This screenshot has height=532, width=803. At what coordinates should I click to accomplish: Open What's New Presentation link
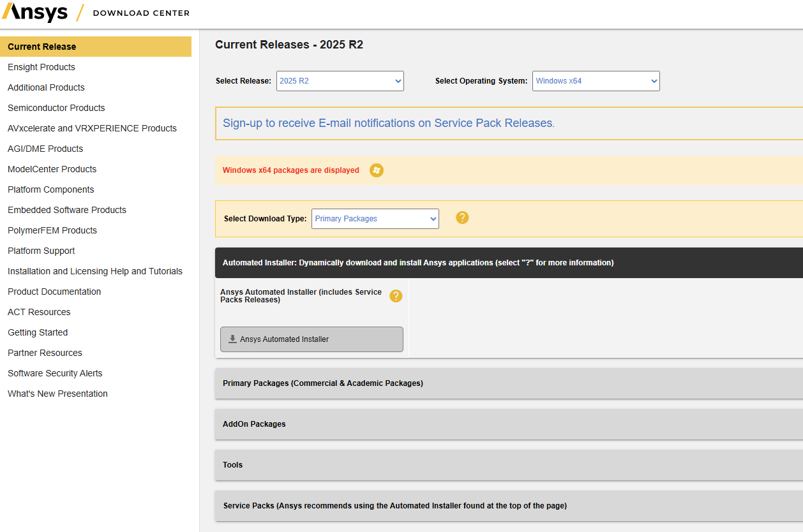point(57,394)
